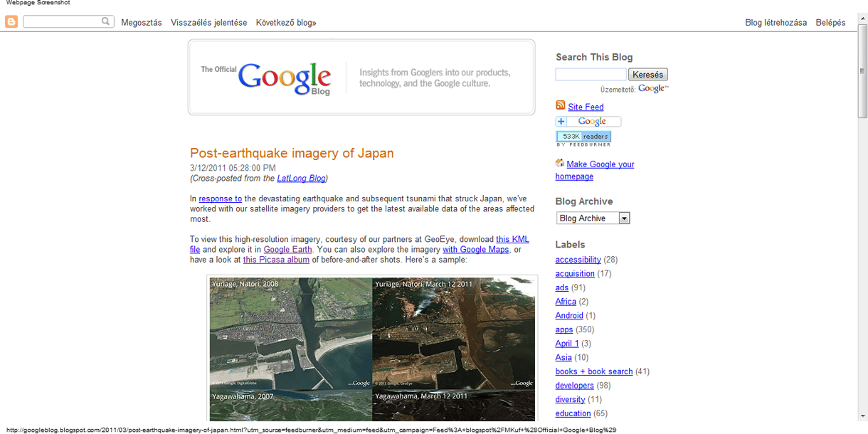The image size is (868, 434).
Task: Click the Yagawahama, March 12 2011 image
Action: (454, 406)
